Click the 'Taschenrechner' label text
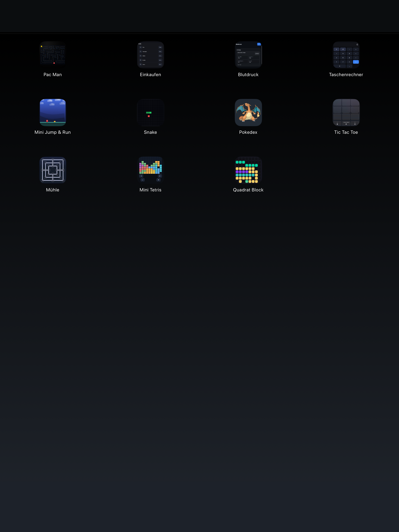This screenshot has height=532, width=399. 346,75
